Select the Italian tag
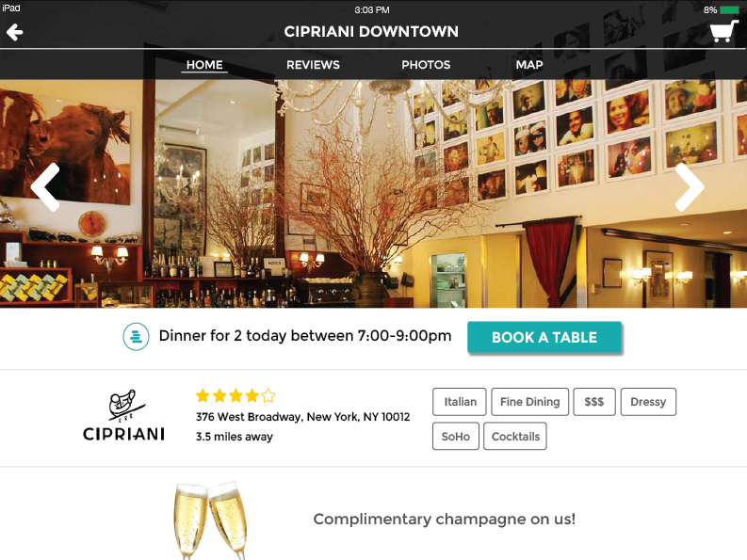Viewport: 747px width, 560px height. tap(460, 402)
